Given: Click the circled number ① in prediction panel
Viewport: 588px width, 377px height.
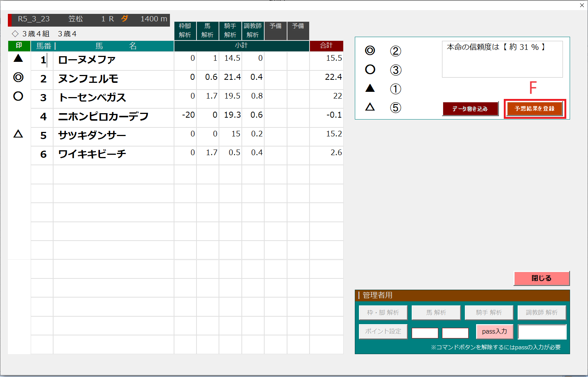Looking at the screenshot, I should pyautogui.click(x=395, y=89).
